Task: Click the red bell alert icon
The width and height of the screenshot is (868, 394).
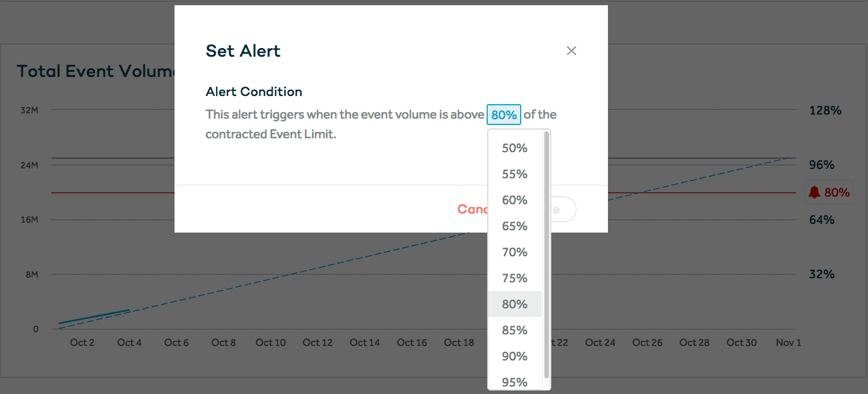Action: (815, 192)
